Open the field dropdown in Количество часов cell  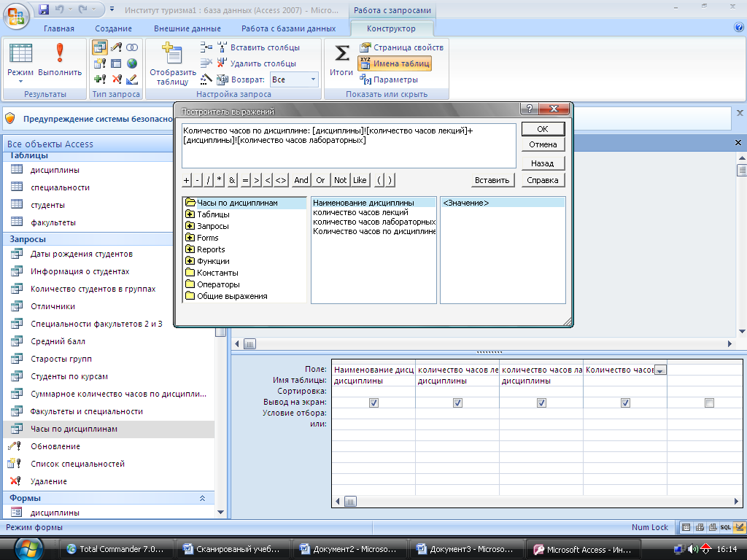pyautogui.click(x=660, y=370)
